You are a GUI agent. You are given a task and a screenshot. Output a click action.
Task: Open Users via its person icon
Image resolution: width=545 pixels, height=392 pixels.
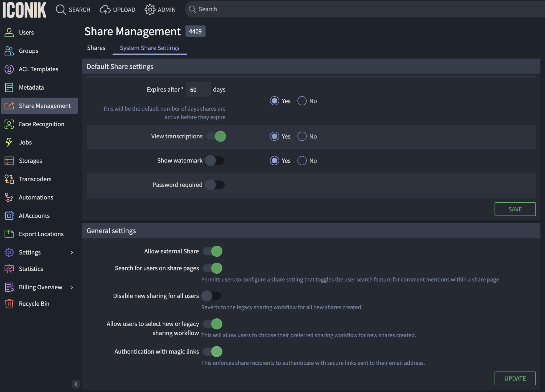click(9, 32)
